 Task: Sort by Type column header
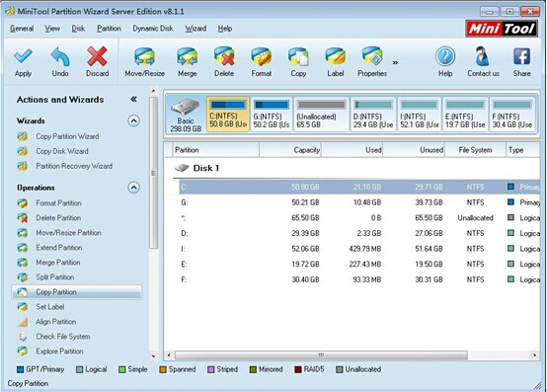coord(522,150)
